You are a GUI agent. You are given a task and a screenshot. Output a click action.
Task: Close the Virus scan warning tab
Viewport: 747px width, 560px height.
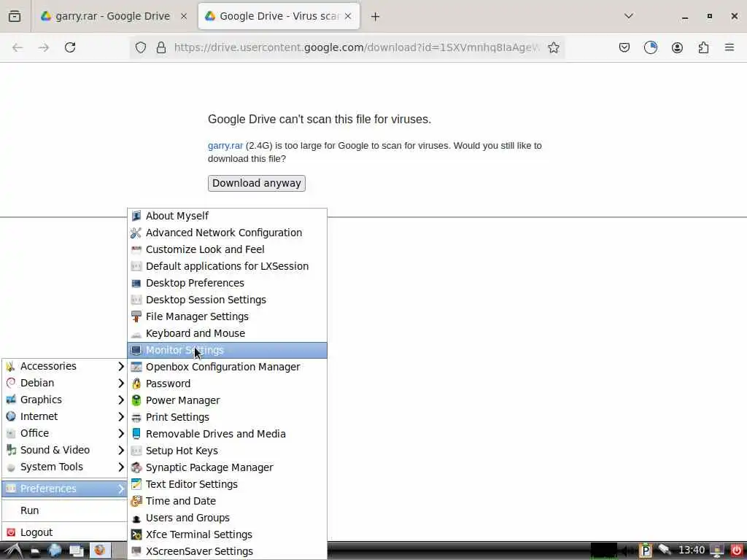(x=348, y=16)
